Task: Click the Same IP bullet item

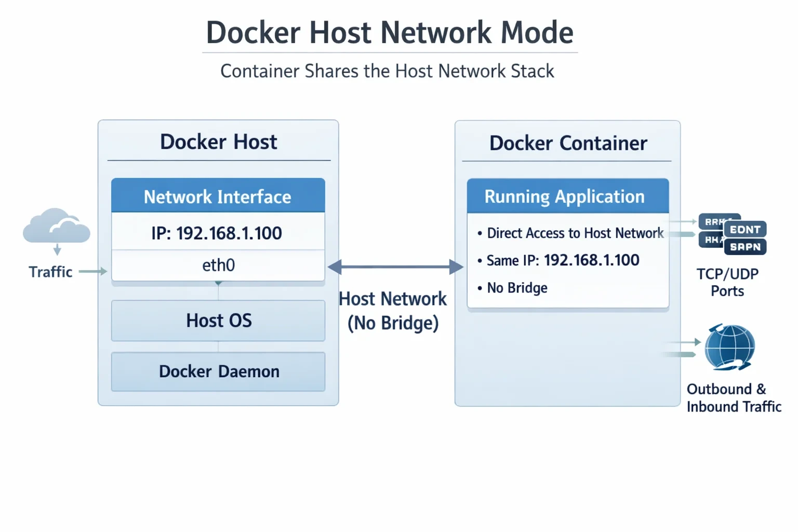Action: pos(558,260)
